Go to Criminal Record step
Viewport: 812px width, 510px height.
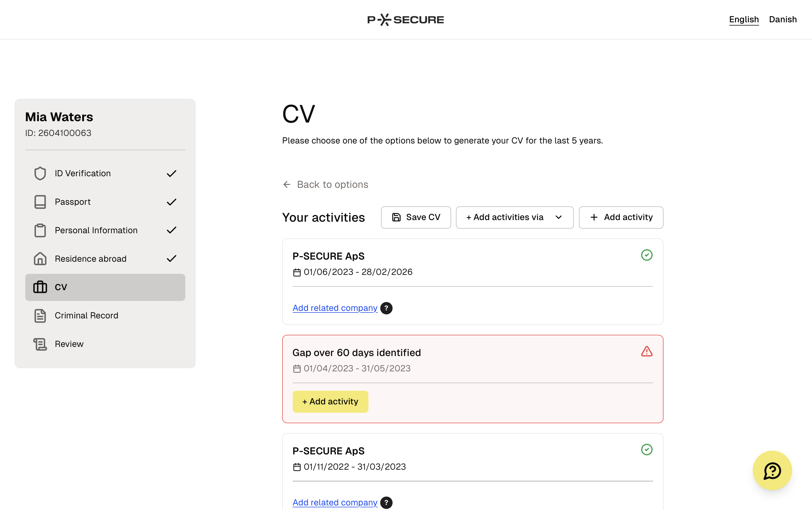[86, 316]
